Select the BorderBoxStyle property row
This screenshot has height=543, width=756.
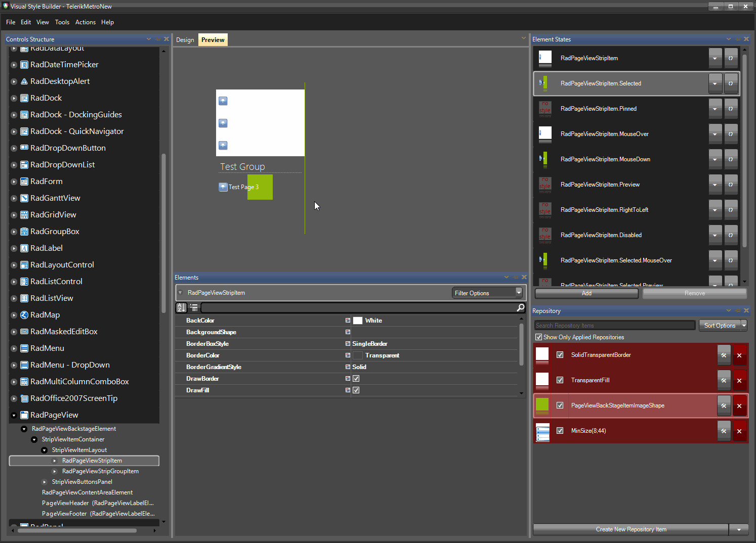(x=346, y=344)
